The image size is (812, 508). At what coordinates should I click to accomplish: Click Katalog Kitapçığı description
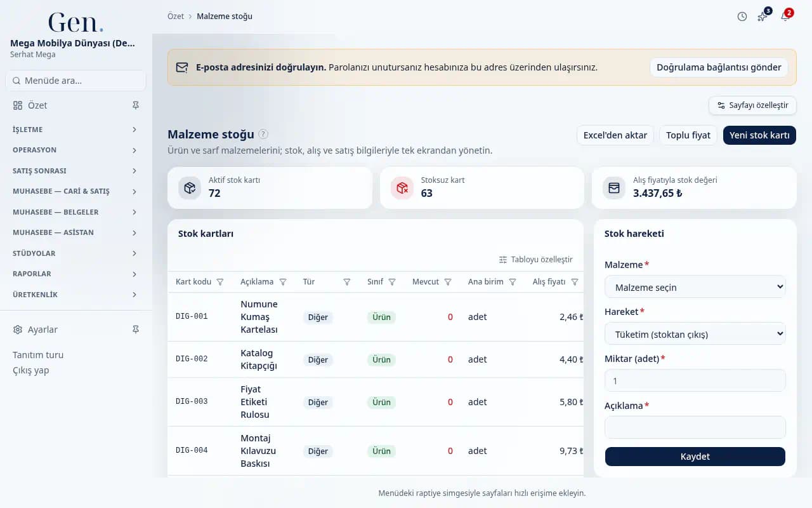(259, 359)
